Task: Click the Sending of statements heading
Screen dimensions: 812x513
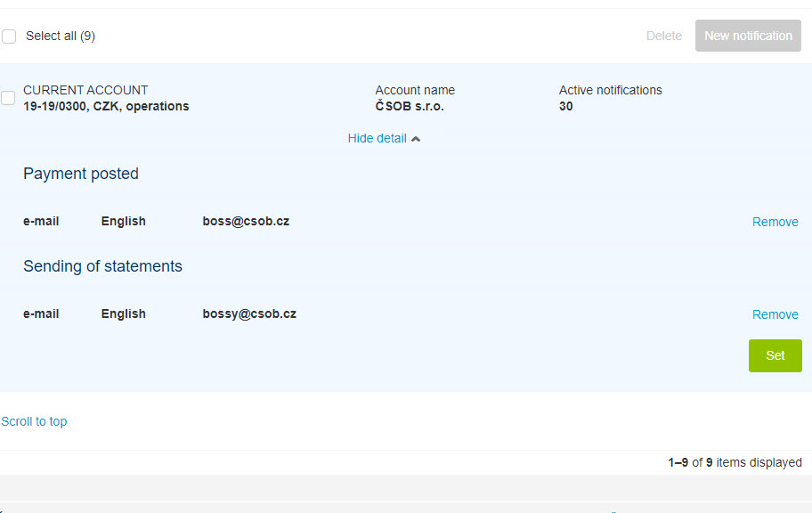Action: pos(102,266)
